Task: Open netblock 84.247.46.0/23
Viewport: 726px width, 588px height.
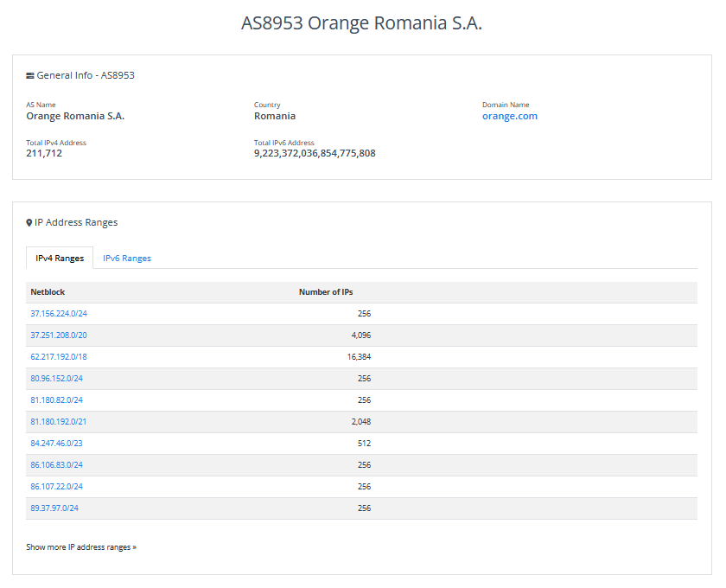Action: pos(56,444)
